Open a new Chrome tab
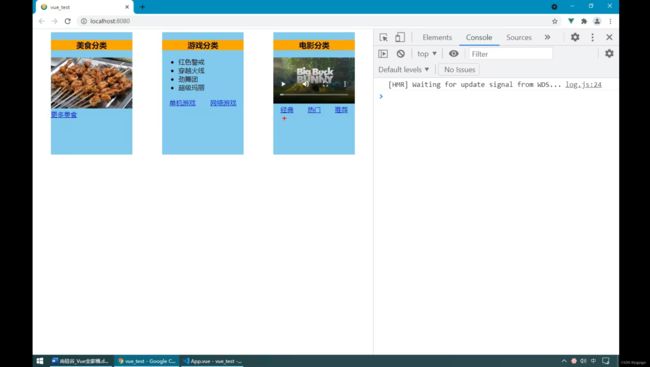Image resolution: width=650 pixels, height=367 pixels. coord(142,7)
